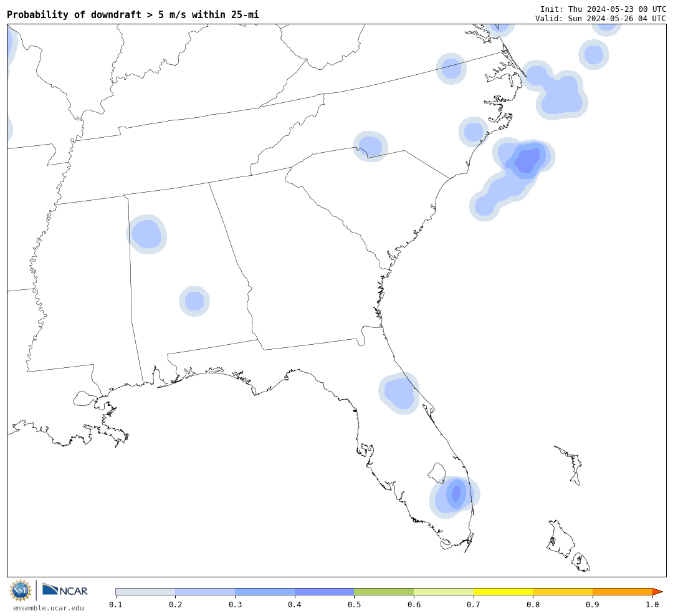Screen dimensions: 673x616
Task: Click the 0.1–0.2 pale gray-blue colorbar segment
Action: [145, 592]
